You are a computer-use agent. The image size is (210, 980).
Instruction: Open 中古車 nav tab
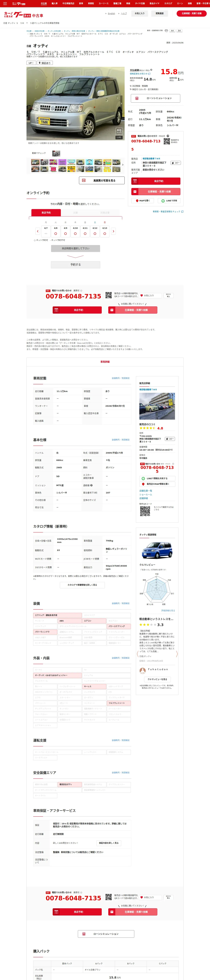point(44,3)
